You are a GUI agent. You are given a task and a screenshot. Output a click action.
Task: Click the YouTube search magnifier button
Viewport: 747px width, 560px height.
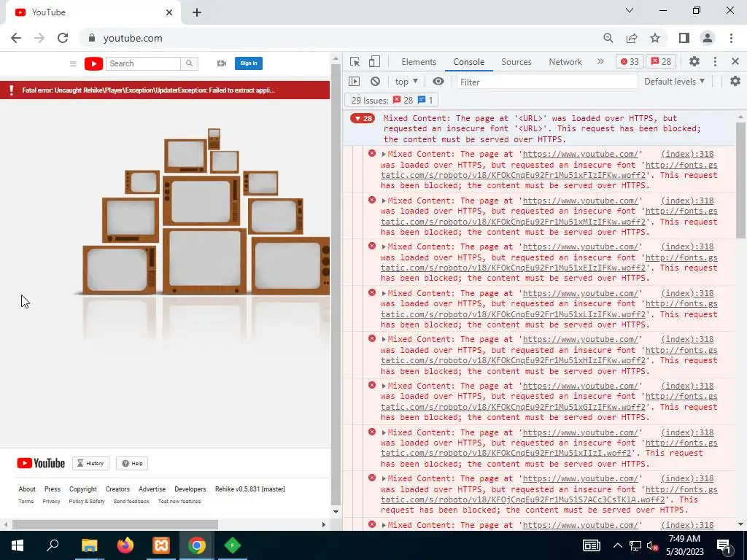189,63
